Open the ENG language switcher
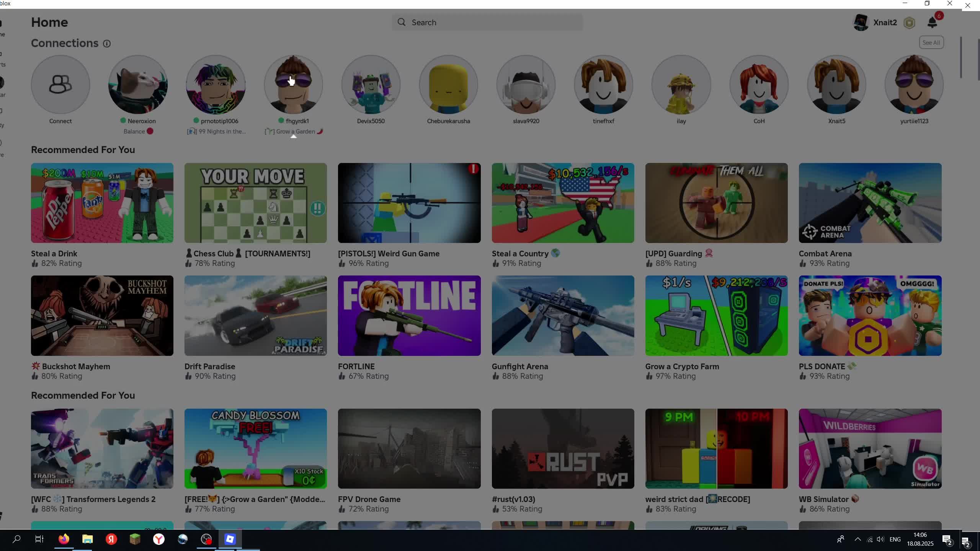This screenshot has height=551, width=980. (895, 539)
